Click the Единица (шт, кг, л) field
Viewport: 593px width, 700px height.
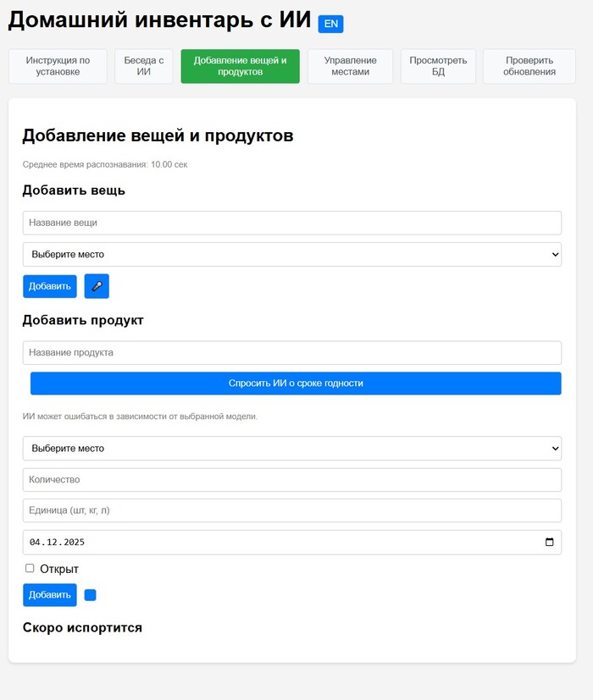(291, 510)
